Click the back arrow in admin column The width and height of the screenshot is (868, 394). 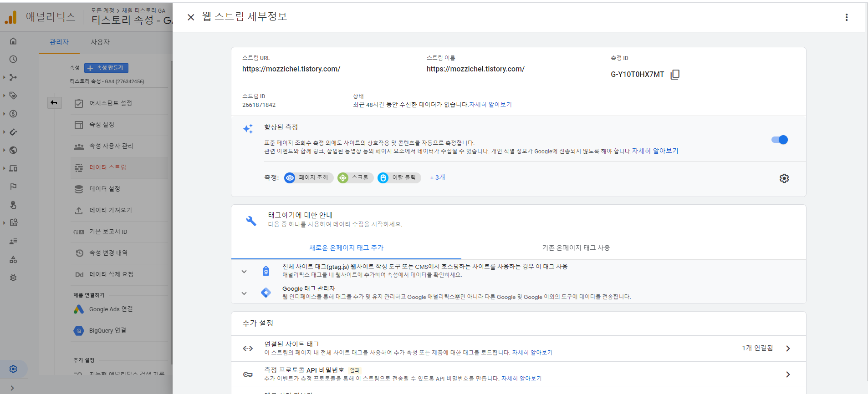[x=54, y=103]
